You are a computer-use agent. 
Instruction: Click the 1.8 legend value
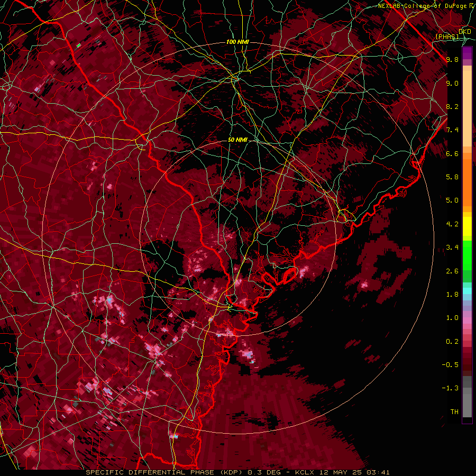452,295
